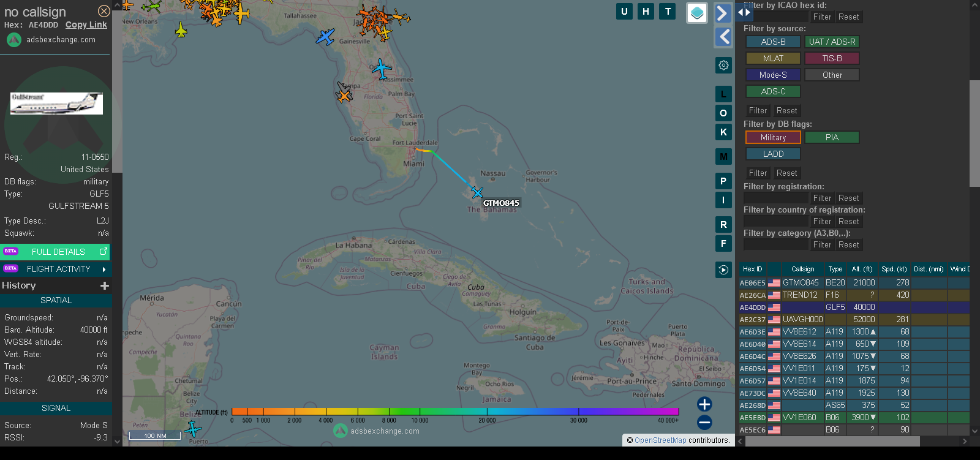Close the selected aircraft info panel
This screenshot has height=460, width=980.
click(104, 11)
